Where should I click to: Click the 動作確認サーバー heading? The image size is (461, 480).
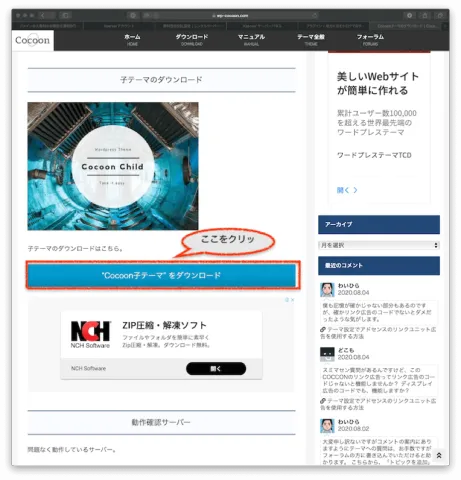click(x=161, y=422)
